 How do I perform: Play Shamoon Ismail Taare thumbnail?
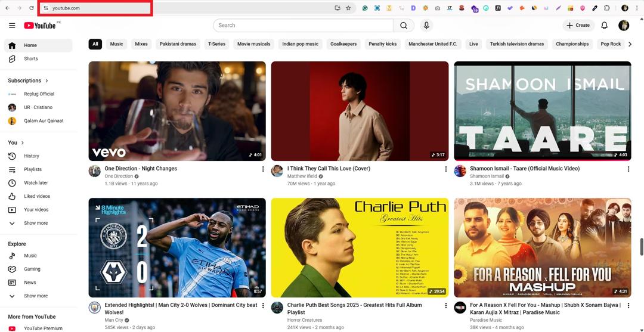click(x=543, y=111)
